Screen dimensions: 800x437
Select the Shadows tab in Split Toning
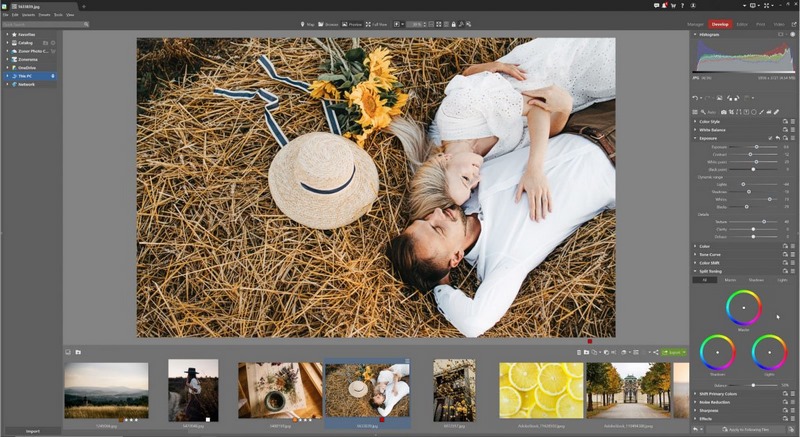point(756,280)
